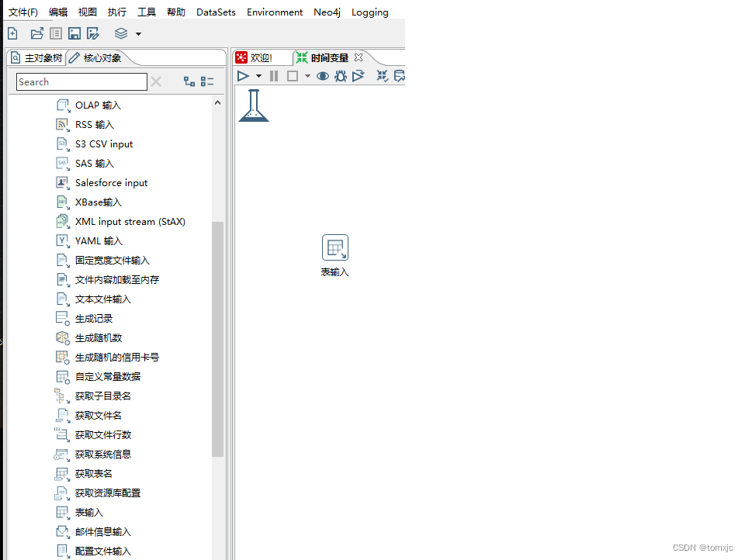Open the run options dropdown arrow

[x=258, y=75]
